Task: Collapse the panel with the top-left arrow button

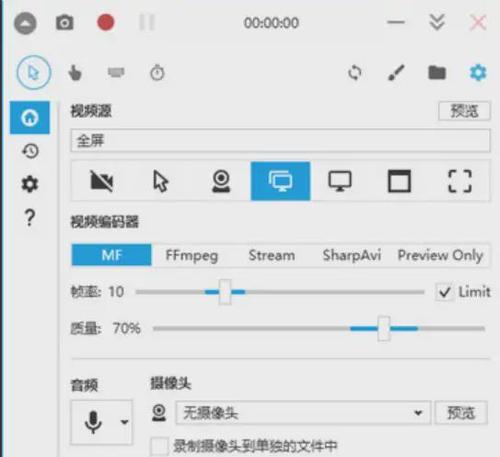Action: pos(25,23)
